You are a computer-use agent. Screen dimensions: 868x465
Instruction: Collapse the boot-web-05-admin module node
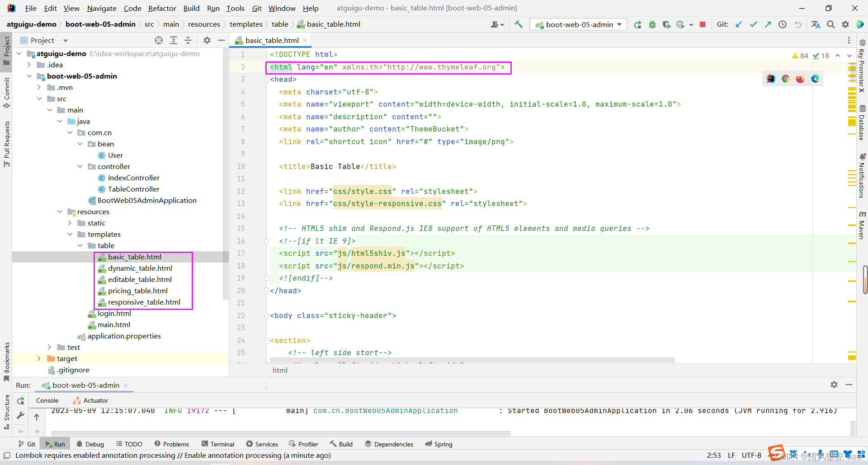point(29,76)
